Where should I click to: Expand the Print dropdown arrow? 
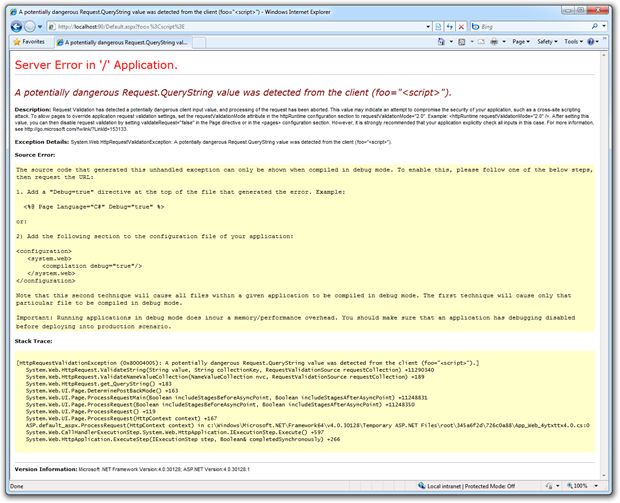point(504,42)
